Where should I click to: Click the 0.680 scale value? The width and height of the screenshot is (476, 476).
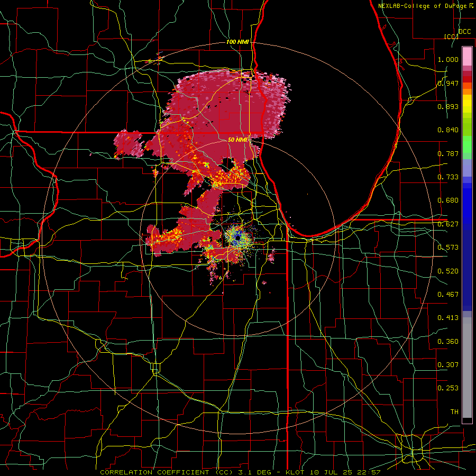(x=448, y=200)
